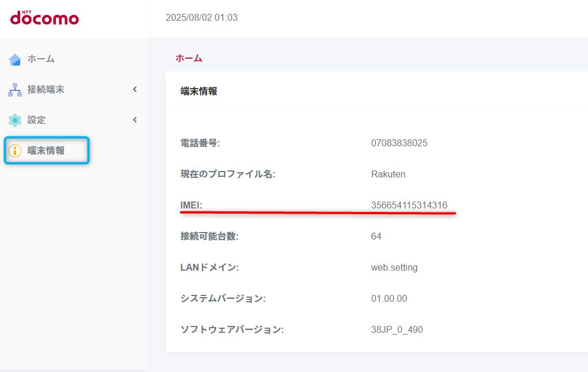Select the 設定 menu entry
Screen dimensions: 588x372
coord(36,120)
